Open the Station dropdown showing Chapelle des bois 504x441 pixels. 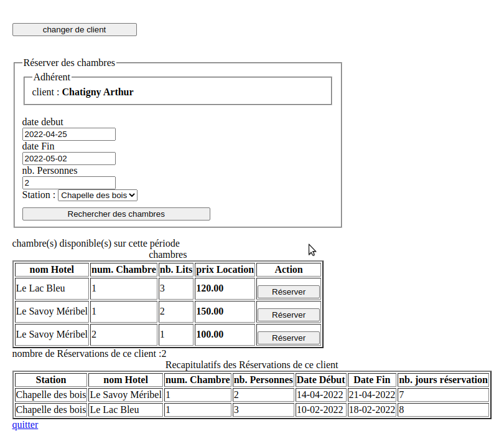pyautogui.click(x=98, y=196)
